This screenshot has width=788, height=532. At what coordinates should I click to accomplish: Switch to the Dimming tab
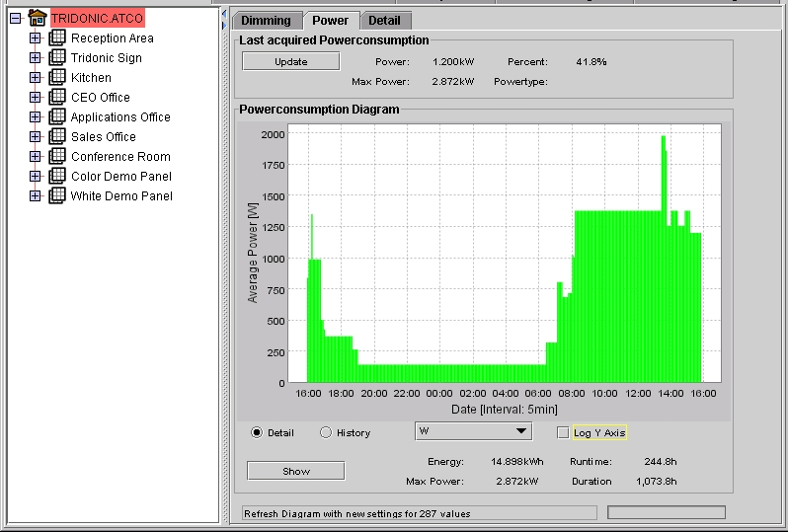267,21
